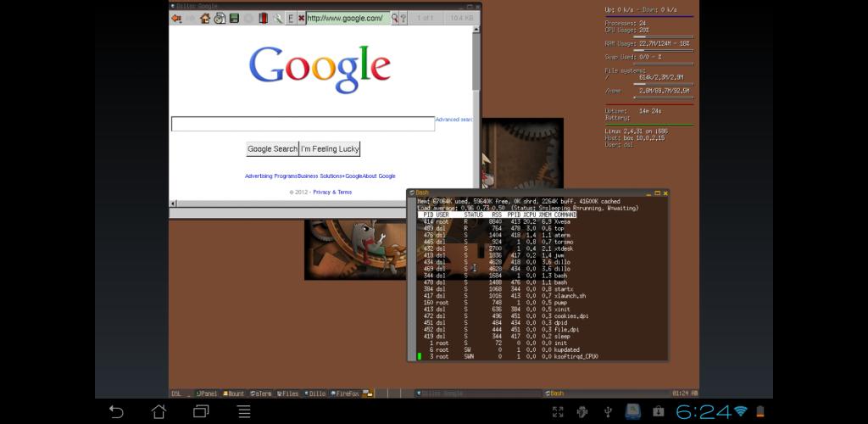868x424 pixels.
Task: Go to the home page icon
Action: click(x=205, y=18)
